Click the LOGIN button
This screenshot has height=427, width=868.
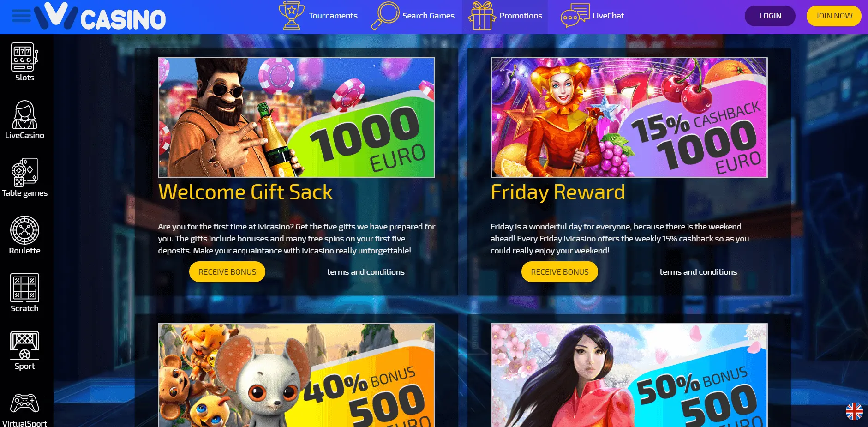(x=770, y=16)
